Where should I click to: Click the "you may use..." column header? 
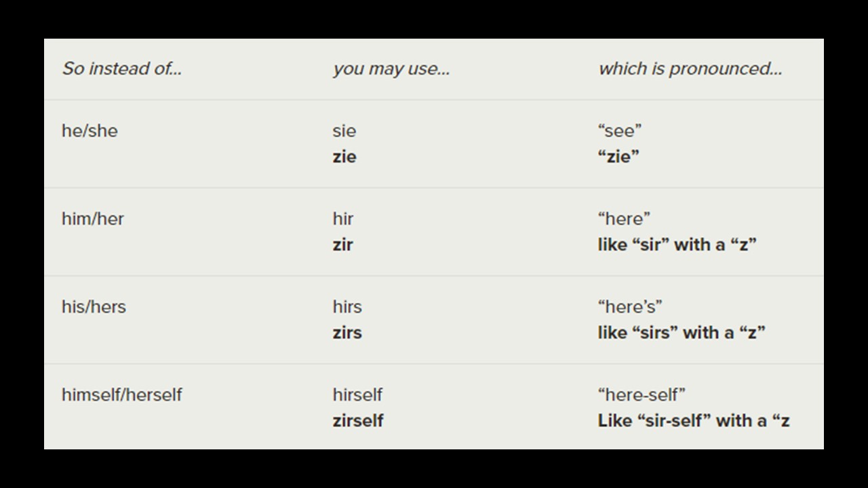[391, 68]
